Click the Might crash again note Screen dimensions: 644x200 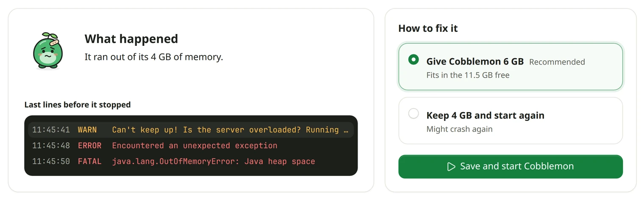click(x=459, y=129)
